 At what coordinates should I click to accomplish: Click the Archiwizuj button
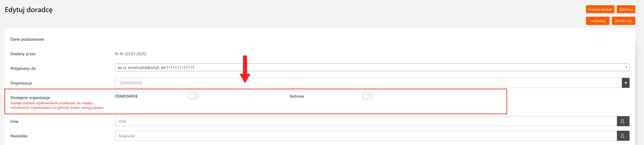[x=597, y=21]
